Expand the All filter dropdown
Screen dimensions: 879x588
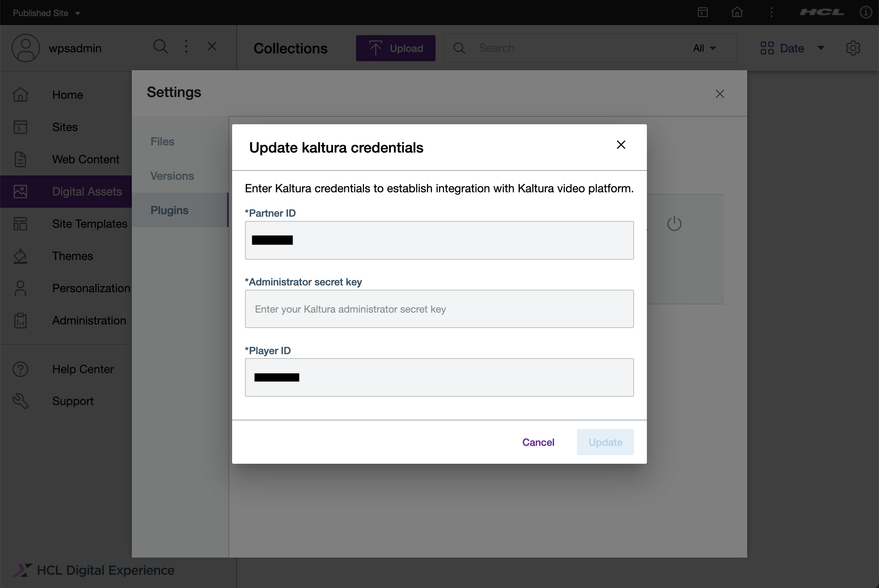(x=703, y=48)
